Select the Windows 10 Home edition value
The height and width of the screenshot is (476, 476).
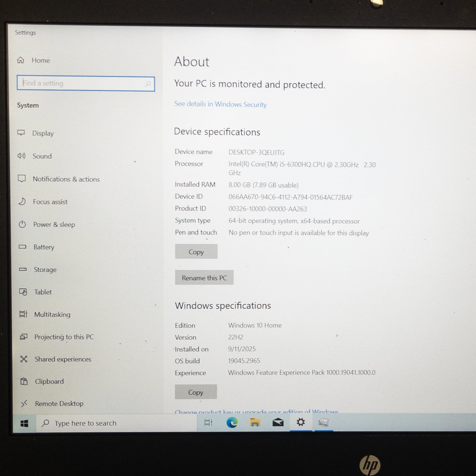tap(255, 325)
